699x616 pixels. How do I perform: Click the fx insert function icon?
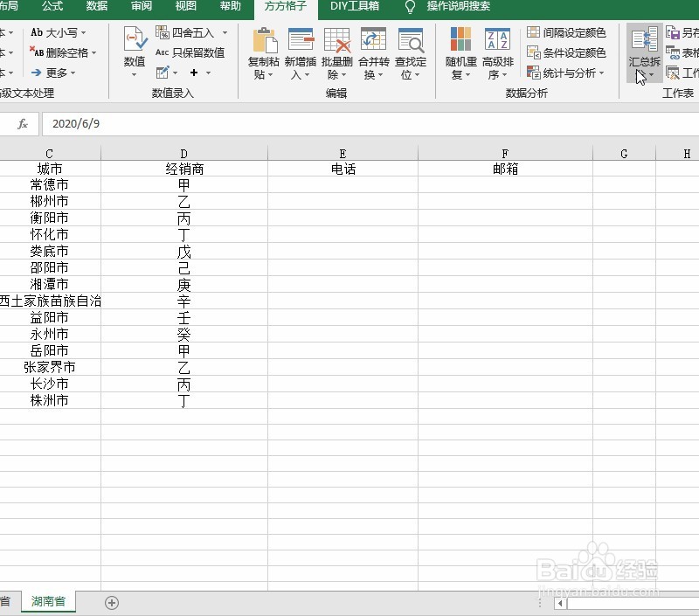(23, 123)
